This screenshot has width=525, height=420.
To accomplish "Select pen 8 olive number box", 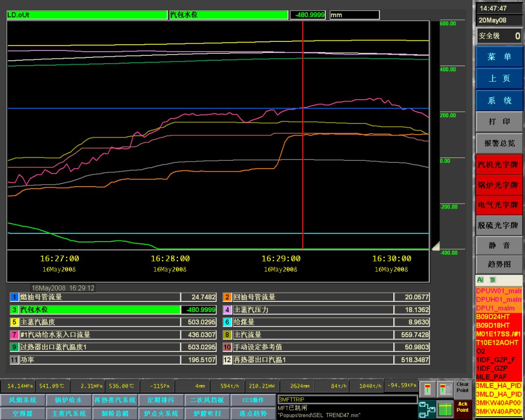I will pyautogui.click(x=227, y=334).
